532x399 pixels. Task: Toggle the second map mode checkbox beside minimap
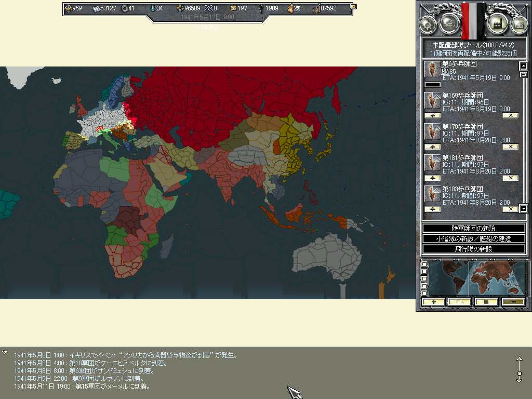(424, 271)
